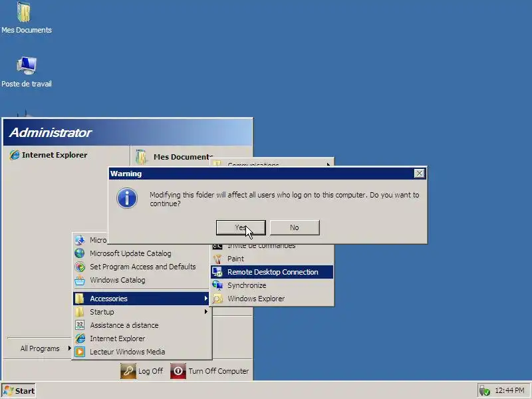Open Mes Documents in Start menu right pane

pyautogui.click(x=174, y=157)
